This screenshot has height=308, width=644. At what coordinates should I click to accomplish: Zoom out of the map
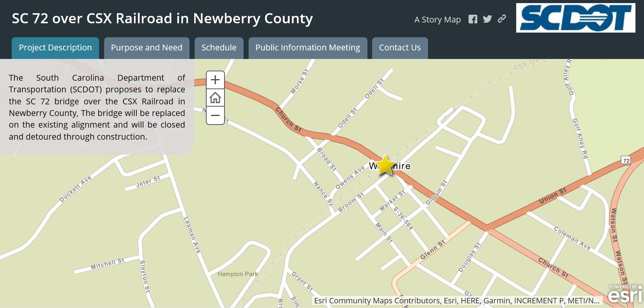pos(215,116)
